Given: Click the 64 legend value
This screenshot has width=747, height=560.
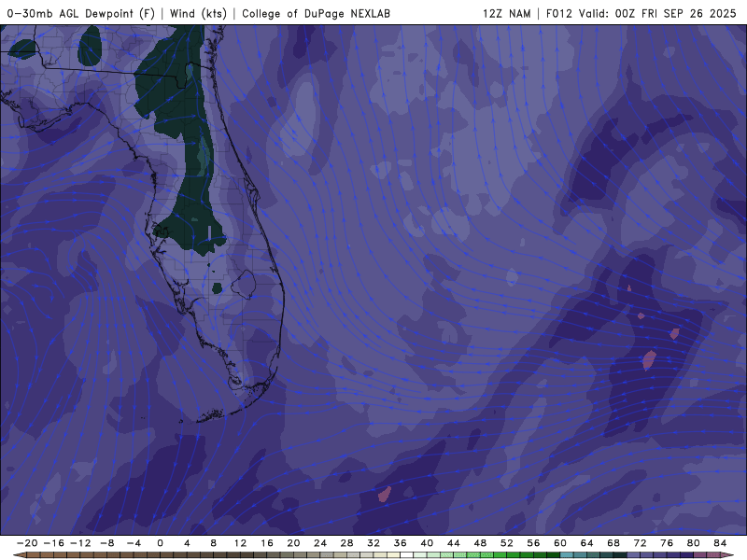Looking at the screenshot, I should coord(587,543).
